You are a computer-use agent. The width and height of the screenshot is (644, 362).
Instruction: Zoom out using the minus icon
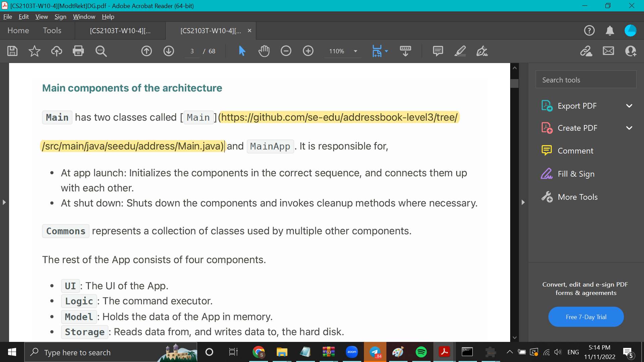click(x=286, y=51)
